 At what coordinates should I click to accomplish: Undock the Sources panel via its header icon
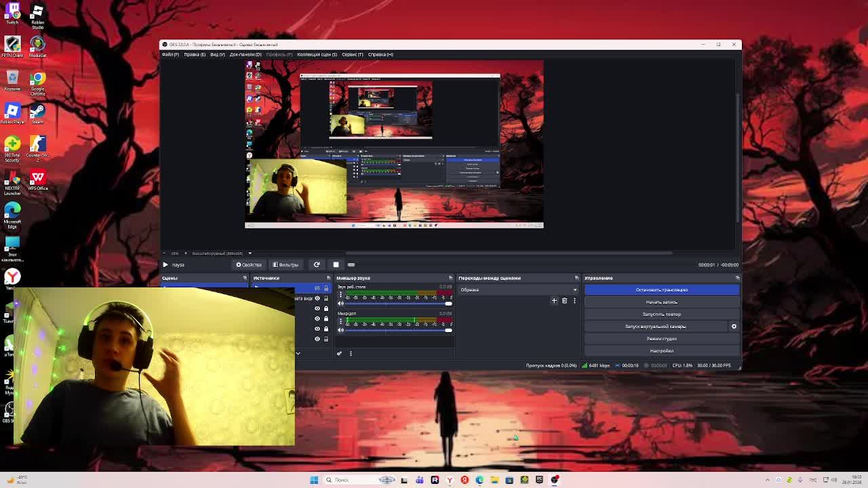coord(328,278)
